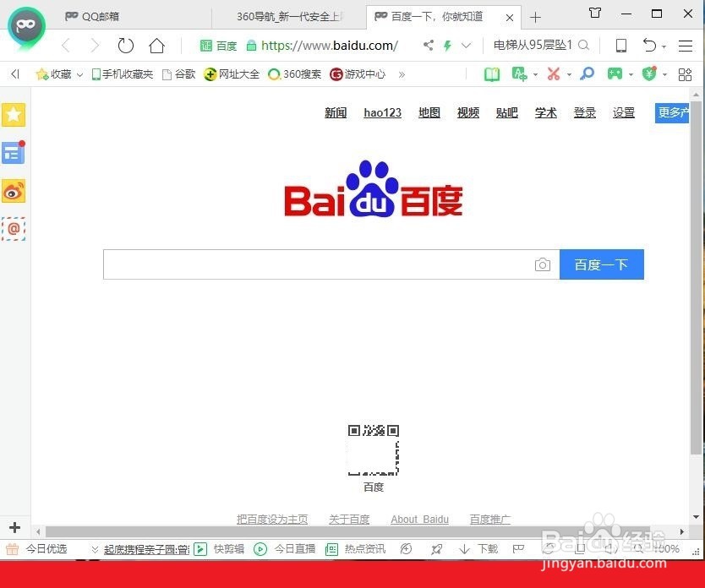The height and width of the screenshot is (588, 705).
Task: Click the 登录 login link
Action: tap(584, 112)
